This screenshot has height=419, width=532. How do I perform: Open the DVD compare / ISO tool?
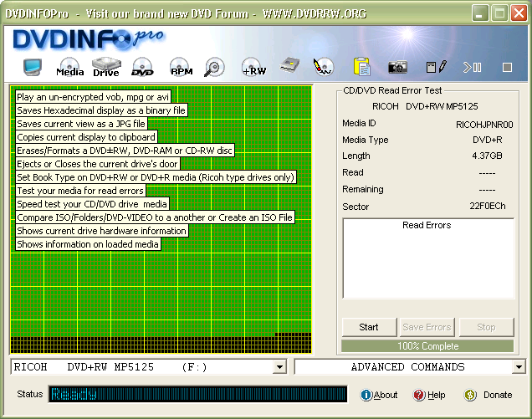coord(142,67)
